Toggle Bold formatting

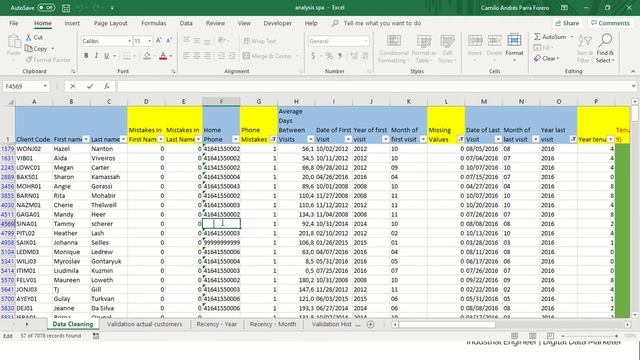coord(86,56)
